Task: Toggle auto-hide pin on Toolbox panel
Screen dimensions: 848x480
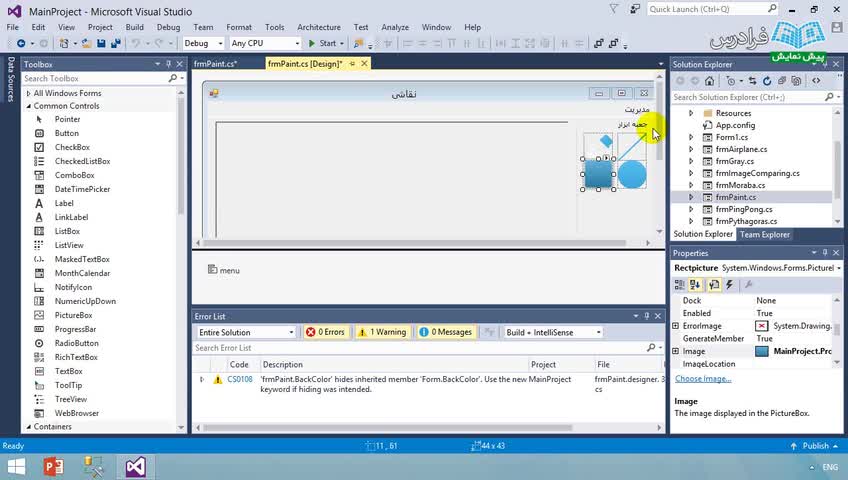Action: tap(169, 64)
